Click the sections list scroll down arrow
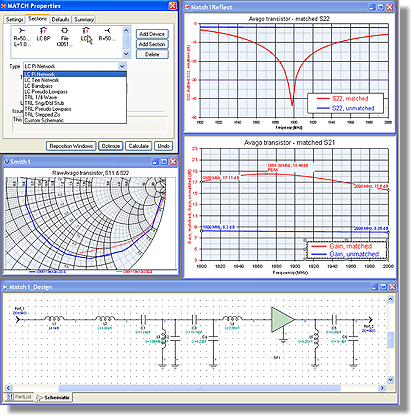 click(126, 54)
